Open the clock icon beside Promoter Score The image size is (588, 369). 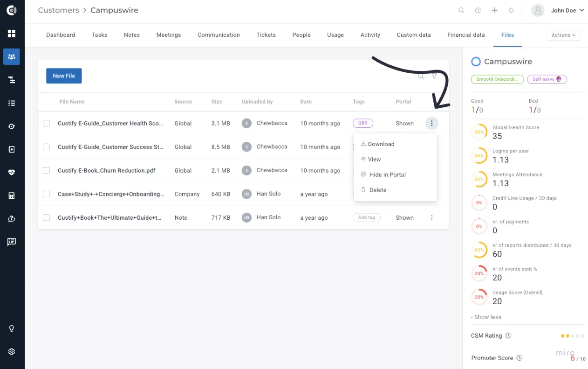point(520,358)
